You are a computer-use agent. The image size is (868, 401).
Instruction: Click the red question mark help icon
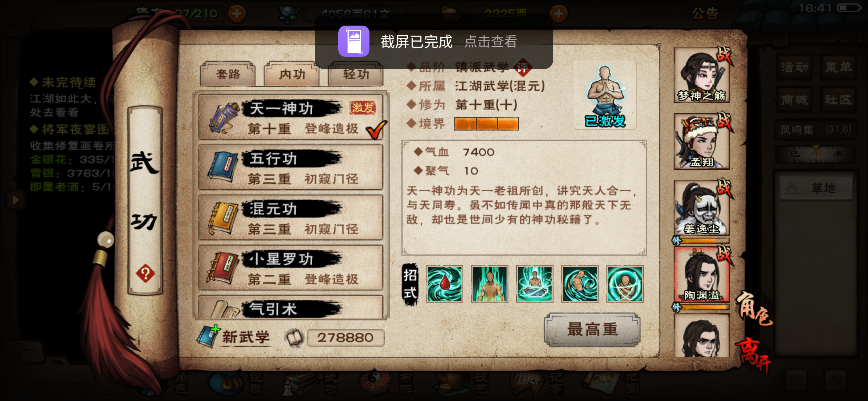145,274
